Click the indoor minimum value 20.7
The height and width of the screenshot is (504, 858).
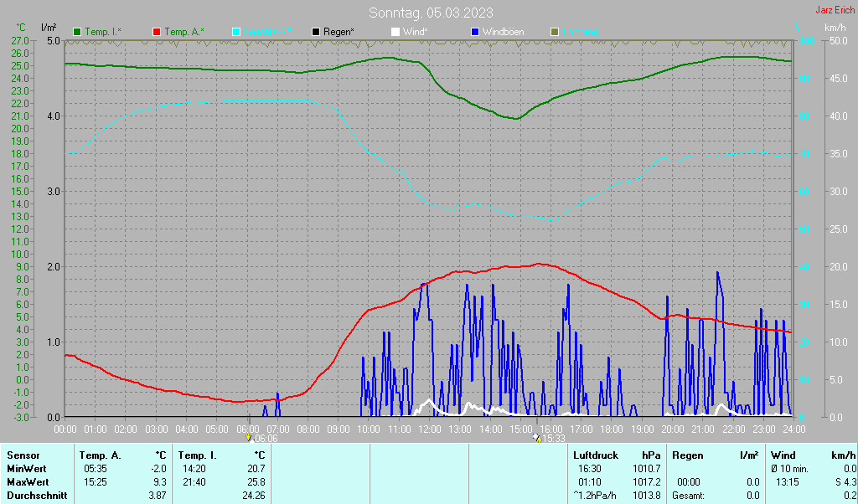(x=256, y=469)
